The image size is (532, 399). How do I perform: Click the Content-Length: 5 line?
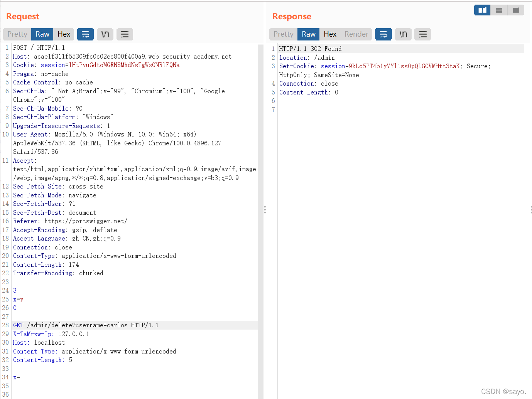click(42, 360)
